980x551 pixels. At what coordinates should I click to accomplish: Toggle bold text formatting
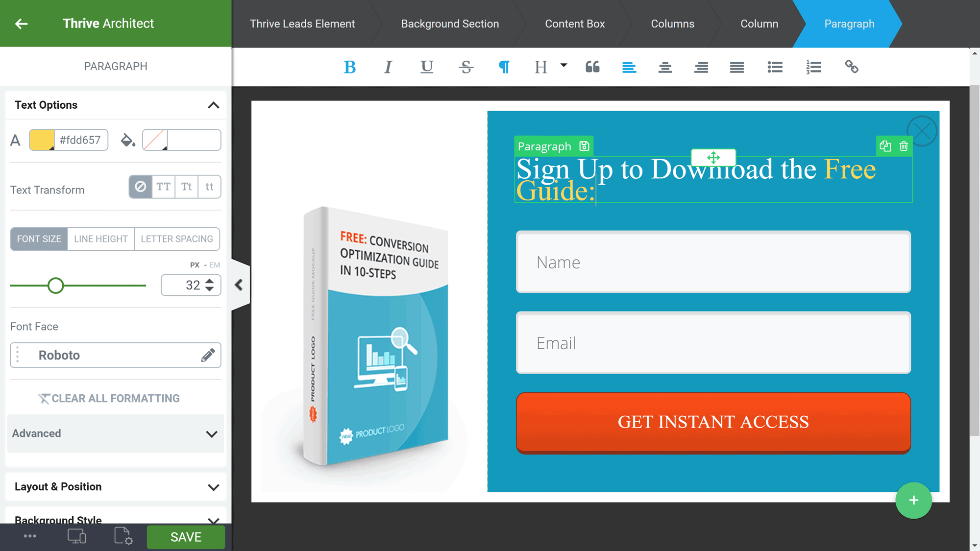click(349, 67)
